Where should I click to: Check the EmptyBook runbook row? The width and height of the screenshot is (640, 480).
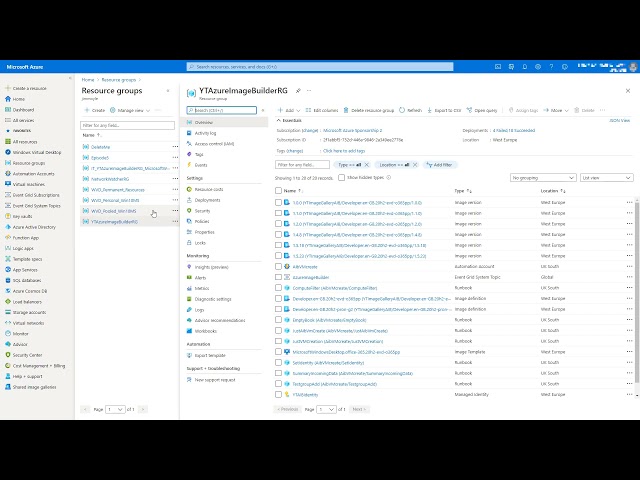(278, 320)
